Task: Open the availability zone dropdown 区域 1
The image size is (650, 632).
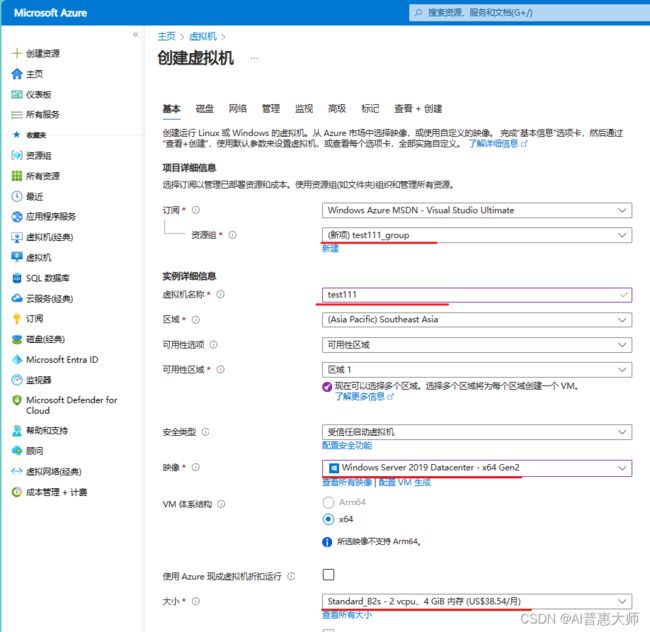Action: (477, 370)
